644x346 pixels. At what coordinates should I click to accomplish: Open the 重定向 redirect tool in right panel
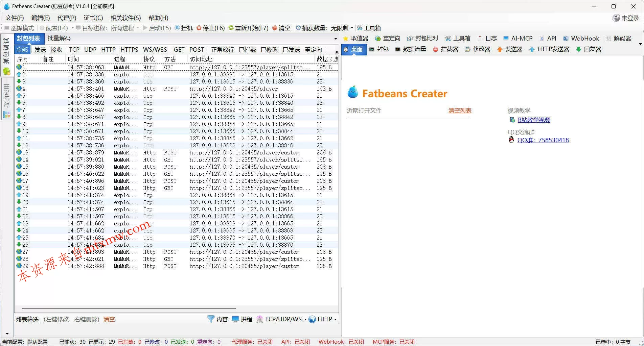(x=388, y=39)
